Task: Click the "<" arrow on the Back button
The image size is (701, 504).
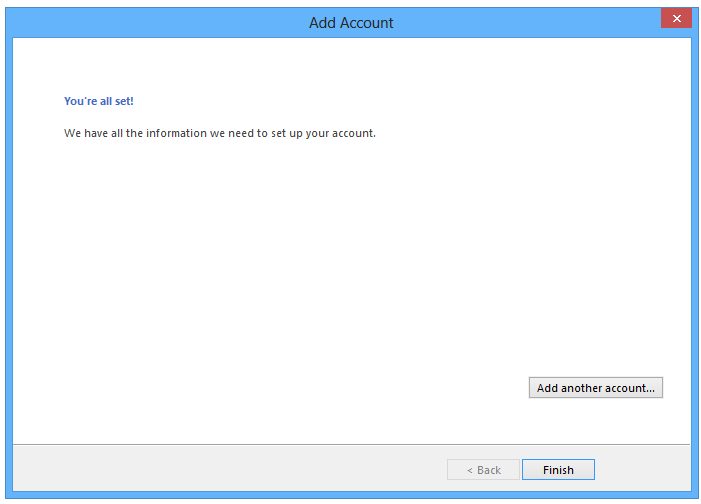Action: (469, 470)
